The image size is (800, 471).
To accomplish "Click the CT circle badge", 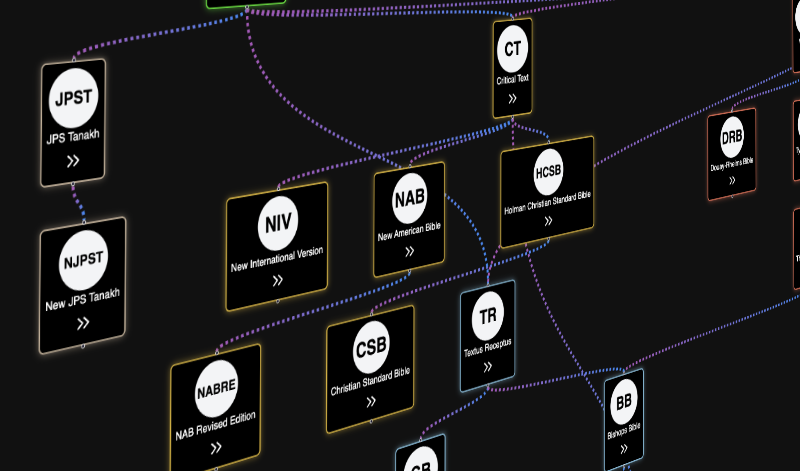I will click(x=512, y=49).
